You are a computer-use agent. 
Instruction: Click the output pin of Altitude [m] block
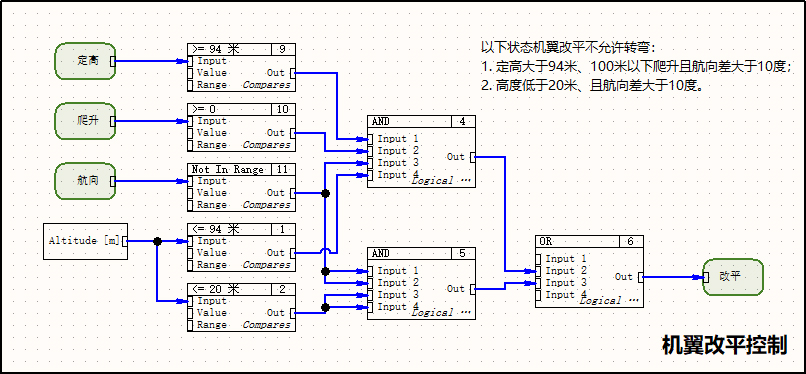(x=125, y=241)
